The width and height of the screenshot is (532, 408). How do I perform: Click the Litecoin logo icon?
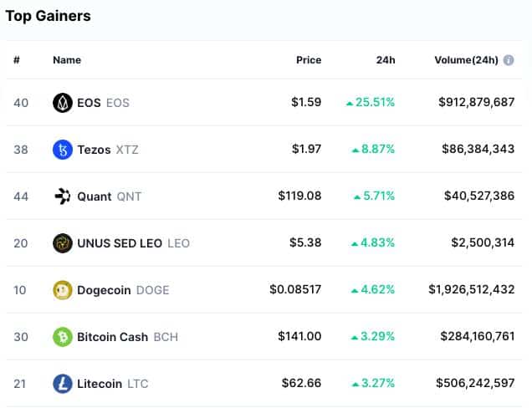point(63,384)
